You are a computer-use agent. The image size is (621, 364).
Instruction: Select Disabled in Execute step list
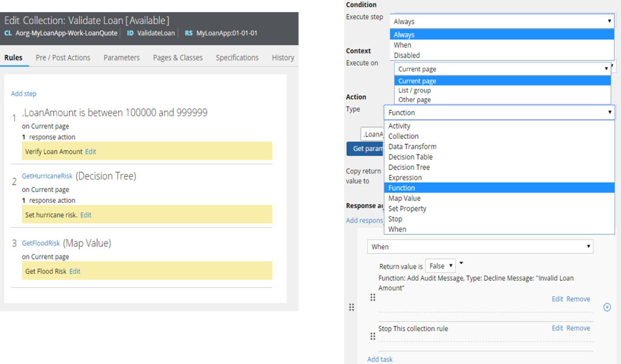pyautogui.click(x=407, y=55)
